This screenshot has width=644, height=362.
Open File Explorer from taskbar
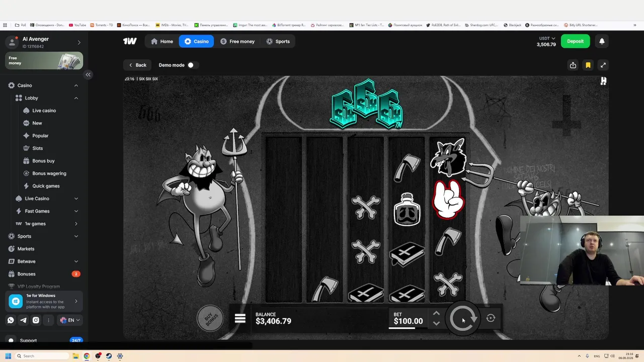point(75,356)
